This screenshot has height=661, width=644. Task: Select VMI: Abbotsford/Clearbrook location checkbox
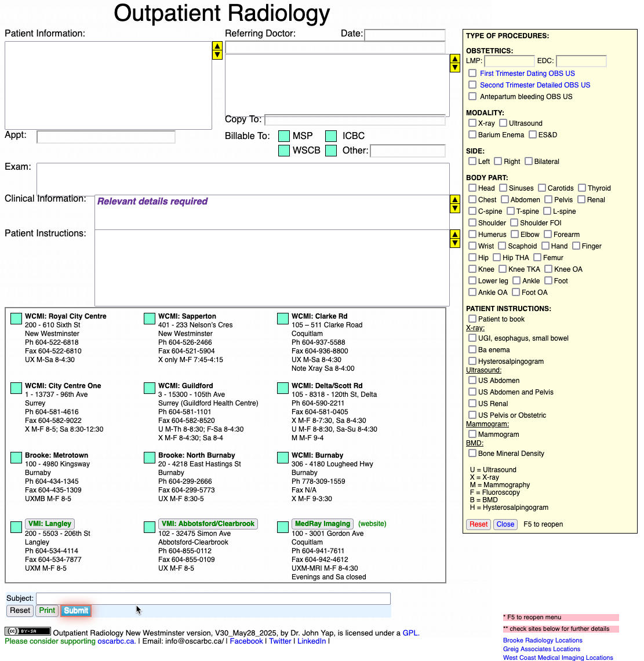[150, 527]
